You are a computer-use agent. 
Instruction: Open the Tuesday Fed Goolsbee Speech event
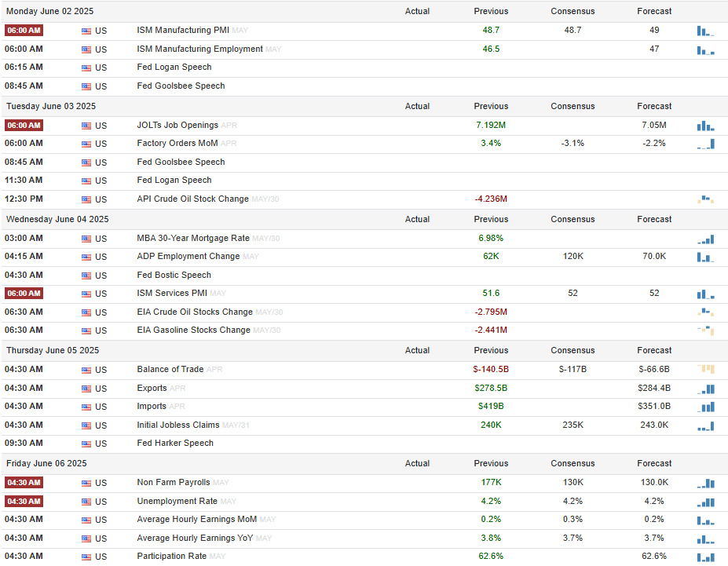point(181,162)
